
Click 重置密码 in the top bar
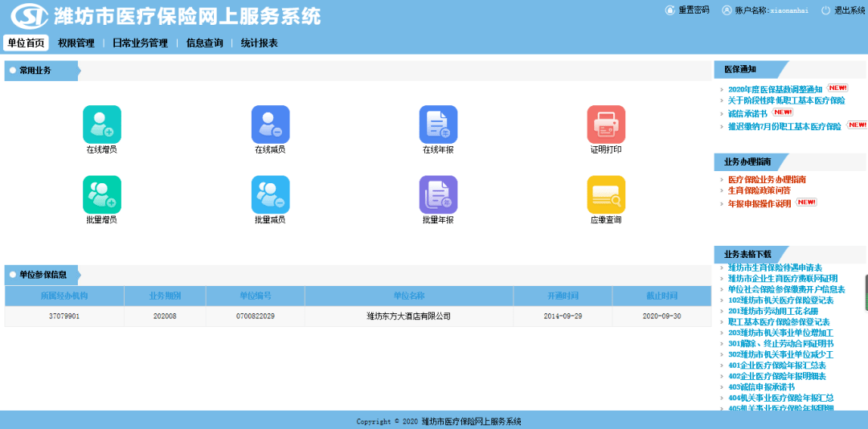pos(693,10)
